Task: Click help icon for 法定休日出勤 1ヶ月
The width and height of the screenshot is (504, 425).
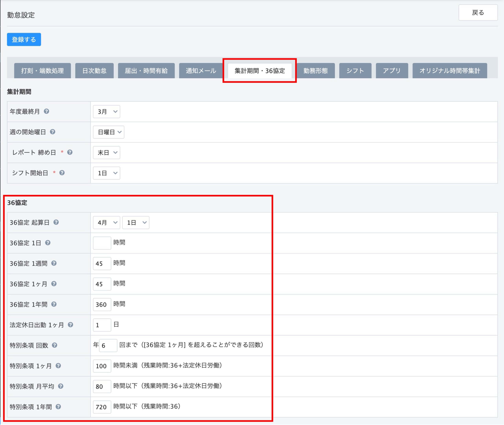Action: point(70,324)
